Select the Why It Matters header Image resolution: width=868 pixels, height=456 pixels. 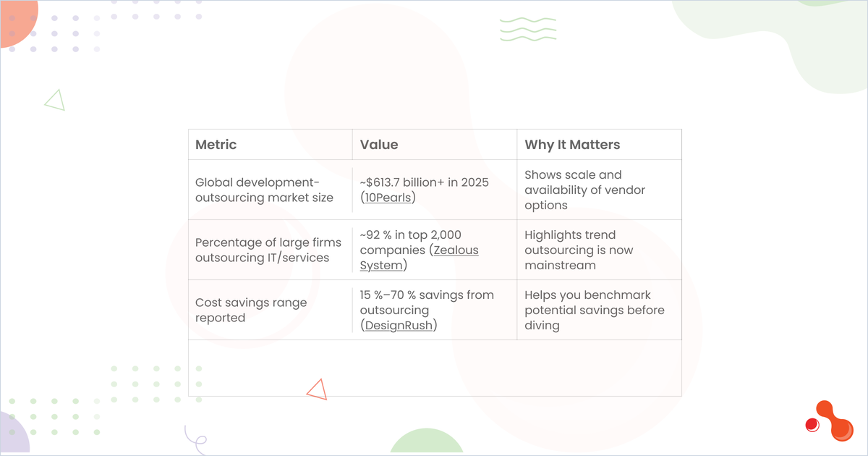tap(599, 145)
